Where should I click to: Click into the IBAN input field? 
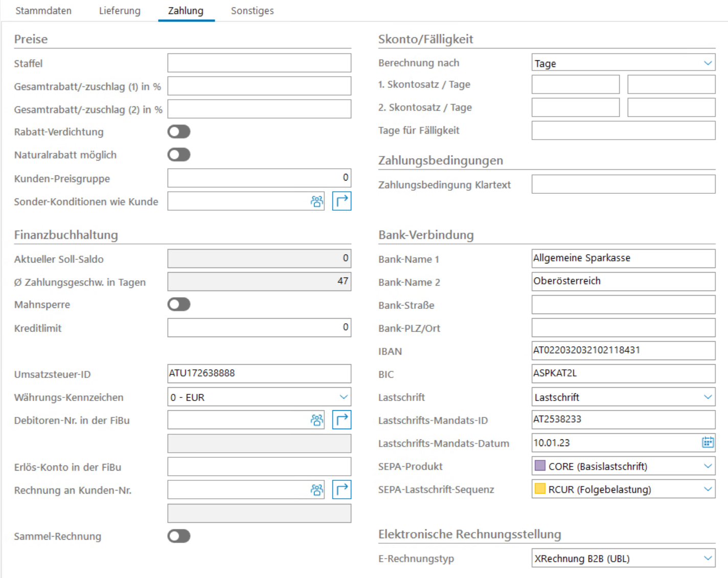[x=623, y=350]
